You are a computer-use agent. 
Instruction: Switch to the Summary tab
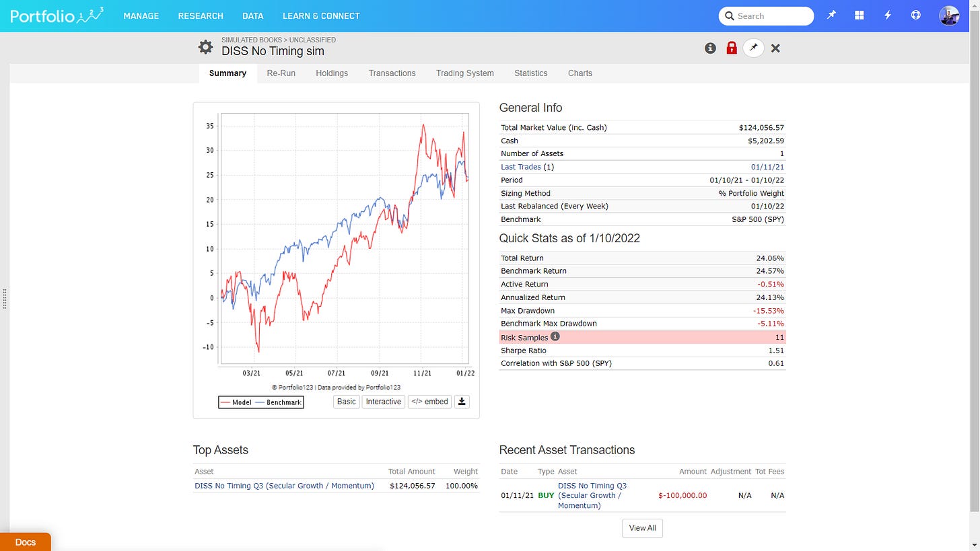(x=228, y=73)
